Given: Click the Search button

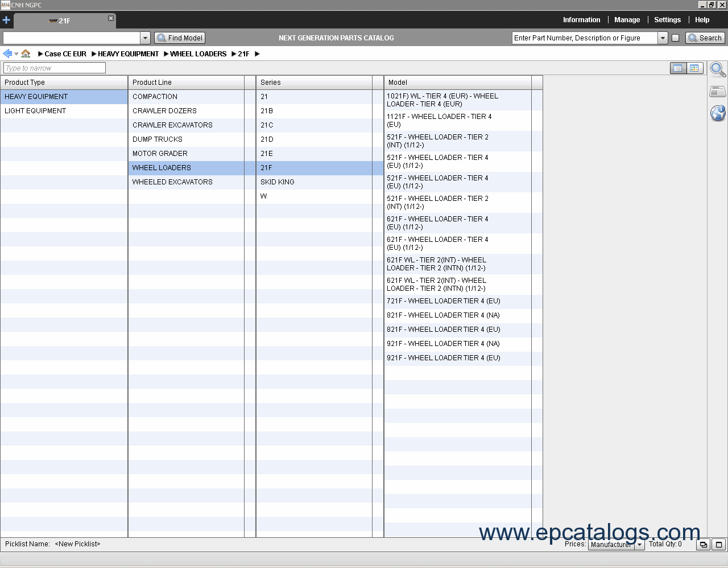Looking at the screenshot, I should pyautogui.click(x=705, y=38).
